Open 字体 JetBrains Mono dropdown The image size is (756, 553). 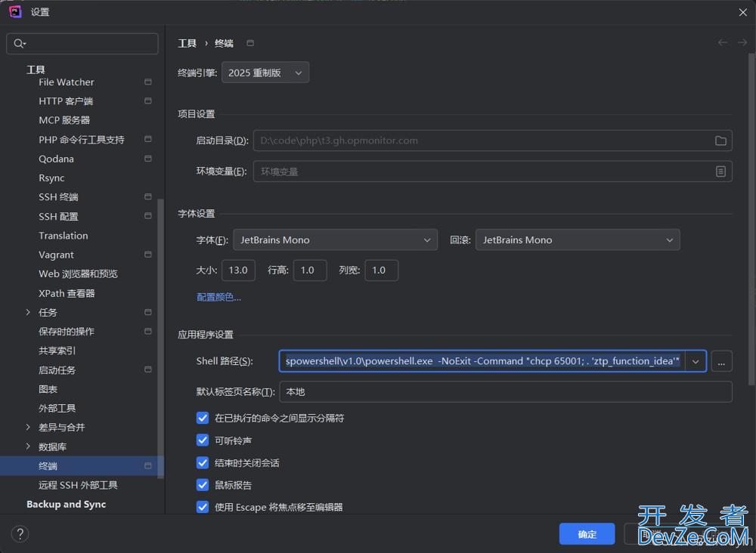coord(335,240)
